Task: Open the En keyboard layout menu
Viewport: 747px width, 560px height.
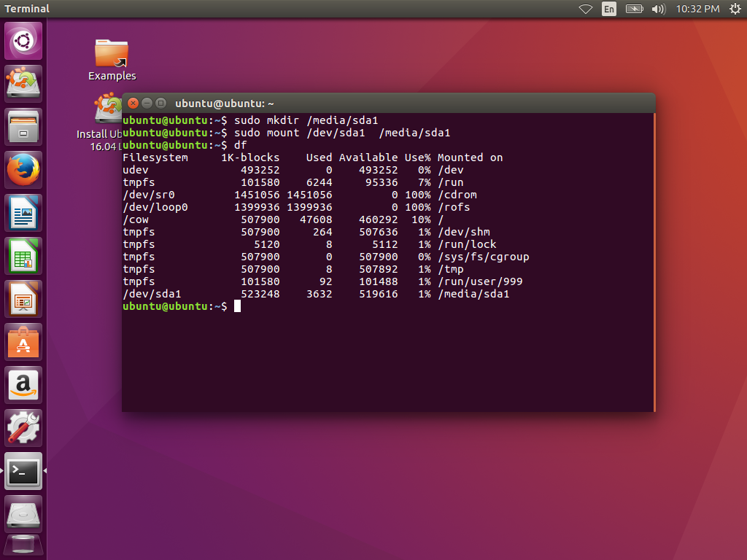Action: click(x=608, y=9)
